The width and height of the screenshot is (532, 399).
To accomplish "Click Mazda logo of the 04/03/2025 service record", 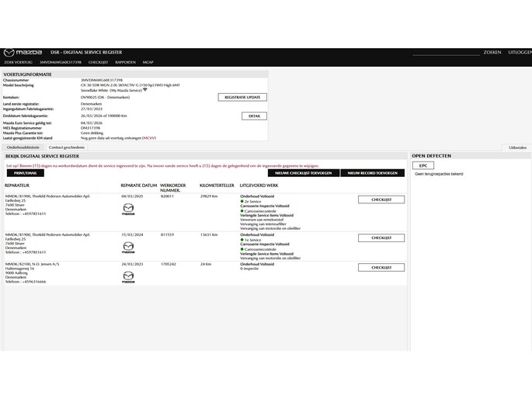I will coord(128,209).
